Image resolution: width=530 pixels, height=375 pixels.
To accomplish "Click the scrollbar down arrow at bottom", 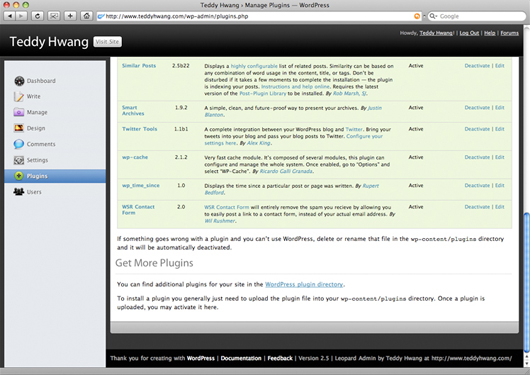I will (527, 364).
